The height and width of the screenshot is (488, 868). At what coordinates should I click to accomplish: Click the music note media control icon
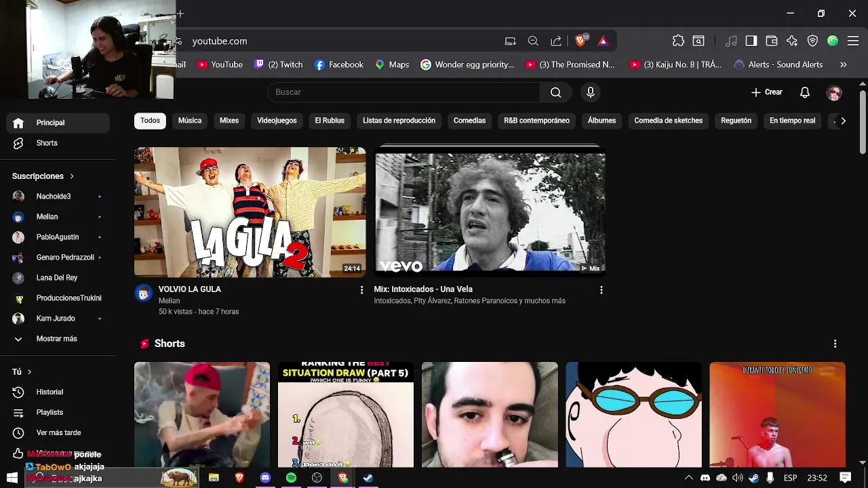point(730,41)
